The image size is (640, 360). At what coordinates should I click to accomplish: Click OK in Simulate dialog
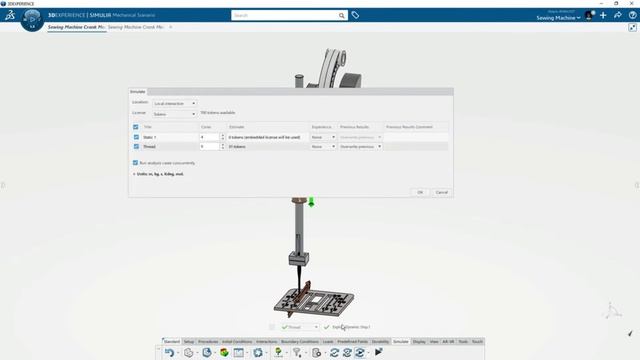pyautogui.click(x=420, y=192)
